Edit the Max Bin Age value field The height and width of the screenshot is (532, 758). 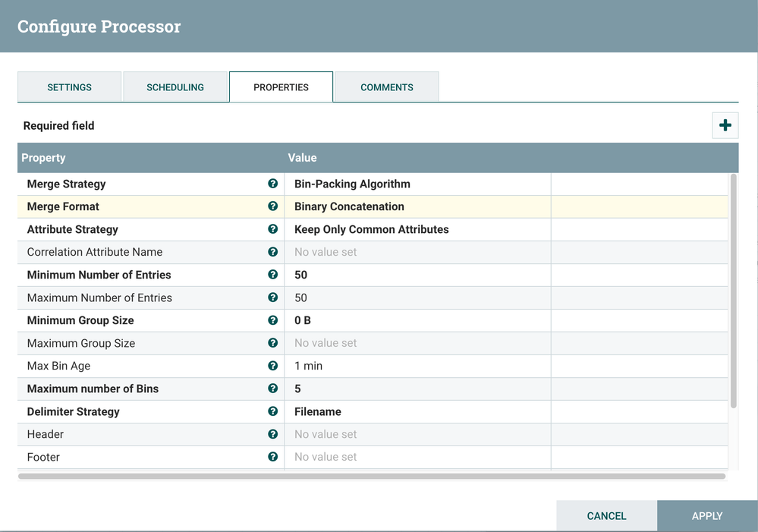click(417, 366)
